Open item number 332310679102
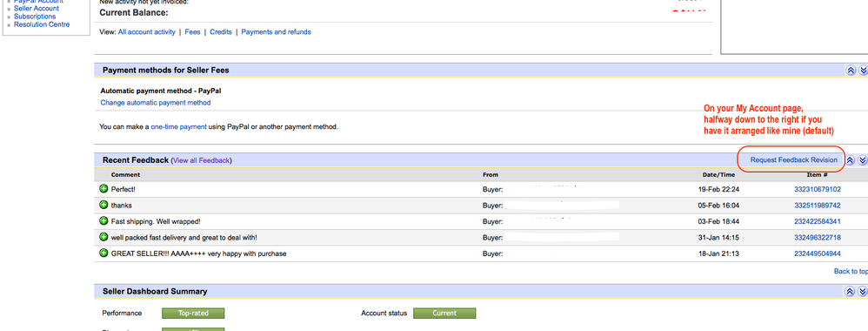This screenshot has width=868, height=331. [x=818, y=189]
